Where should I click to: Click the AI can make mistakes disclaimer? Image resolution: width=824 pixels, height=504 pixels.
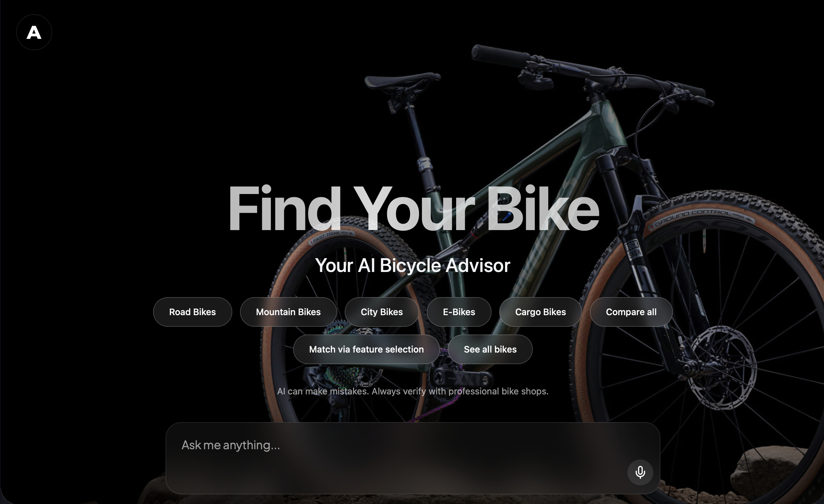click(413, 391)
